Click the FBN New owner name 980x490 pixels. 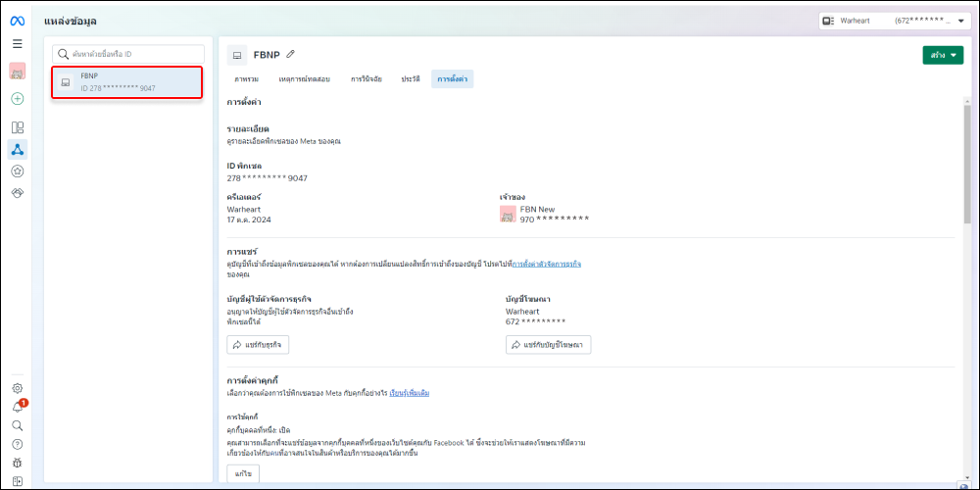point(537,210)
